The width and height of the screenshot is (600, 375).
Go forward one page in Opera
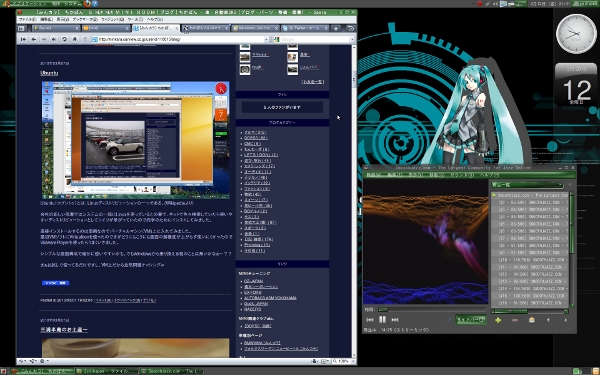44,39
